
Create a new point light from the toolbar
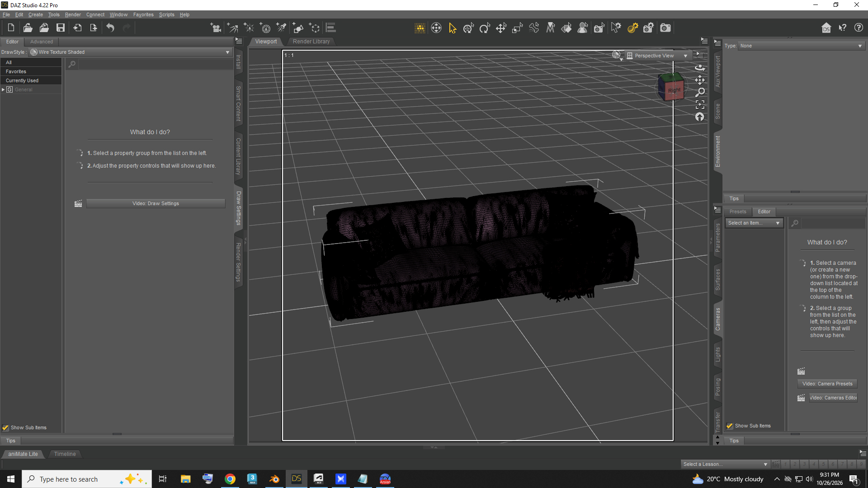249,28
